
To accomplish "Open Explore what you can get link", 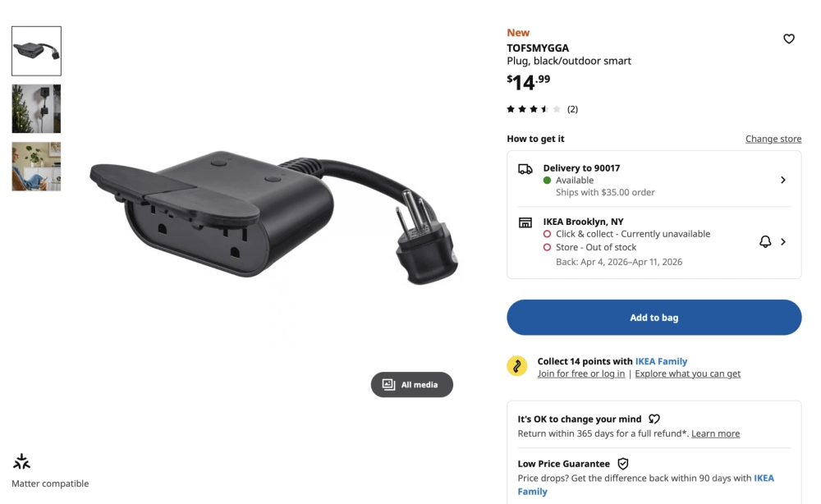I will [x=687, y=373].
